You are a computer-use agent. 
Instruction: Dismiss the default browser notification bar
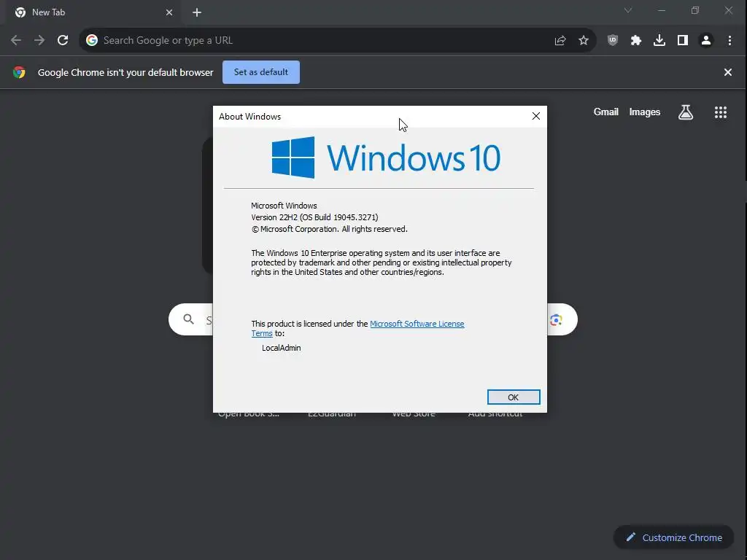(x=727, y=72)
